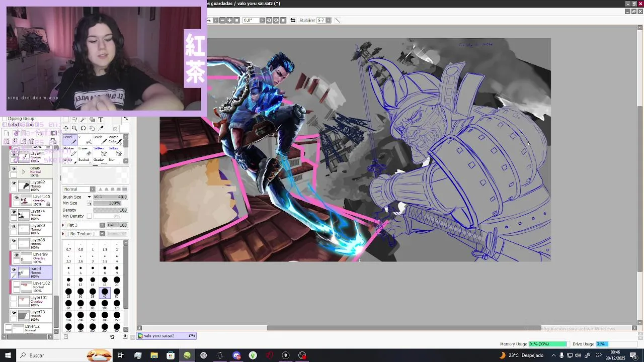Image resolution: width=644 pixels, height=362 pixels.
Task: Choose the Move layer tool
Action: coord(66,129)
